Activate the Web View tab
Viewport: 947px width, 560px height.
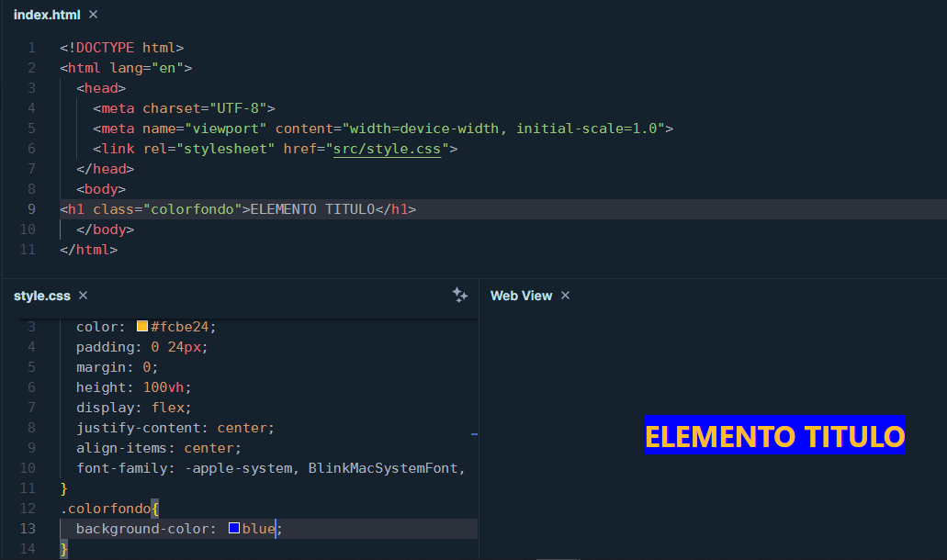(x=521, y=296)
